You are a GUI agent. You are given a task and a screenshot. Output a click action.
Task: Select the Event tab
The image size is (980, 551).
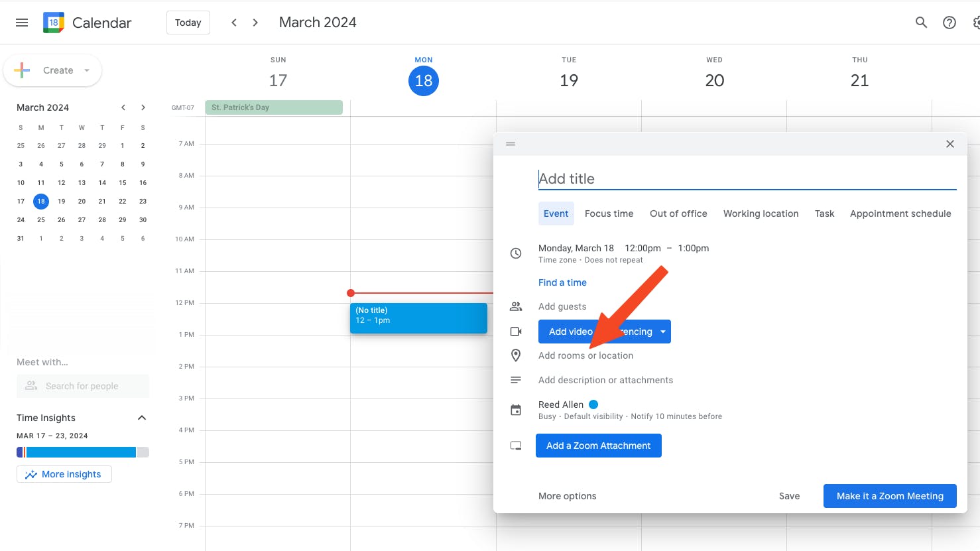[556, 214]
